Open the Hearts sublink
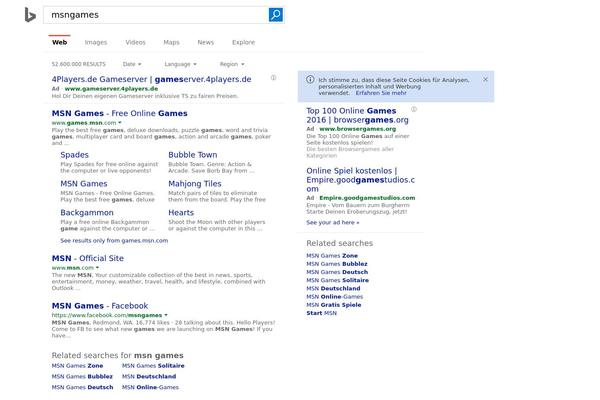This screenshot has width=600, height=400. click(x=181, y=212)
